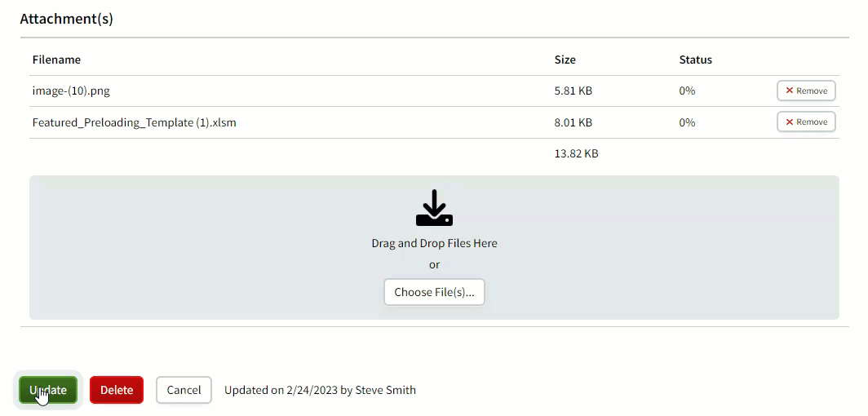Click the 0% status of image-(10).png
Screen dimensions: 868x416
tap(687, 91)
